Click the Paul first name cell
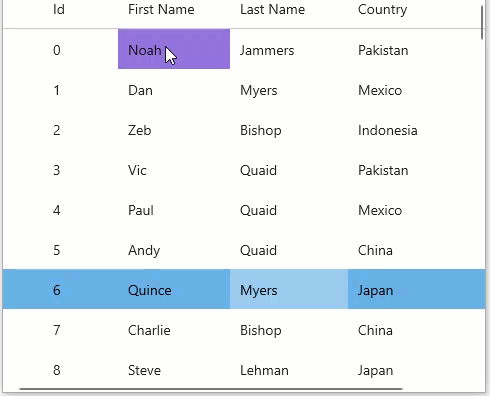The image size is (490, 396). (x=174, y=210)
